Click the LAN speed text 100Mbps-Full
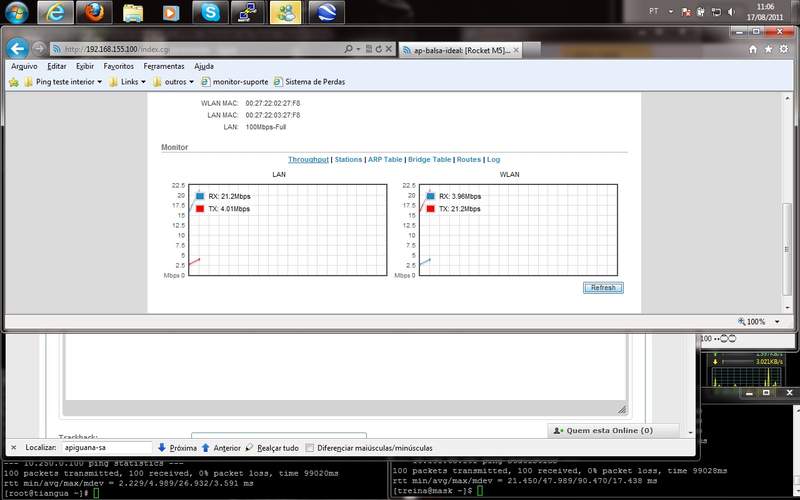 266,127
